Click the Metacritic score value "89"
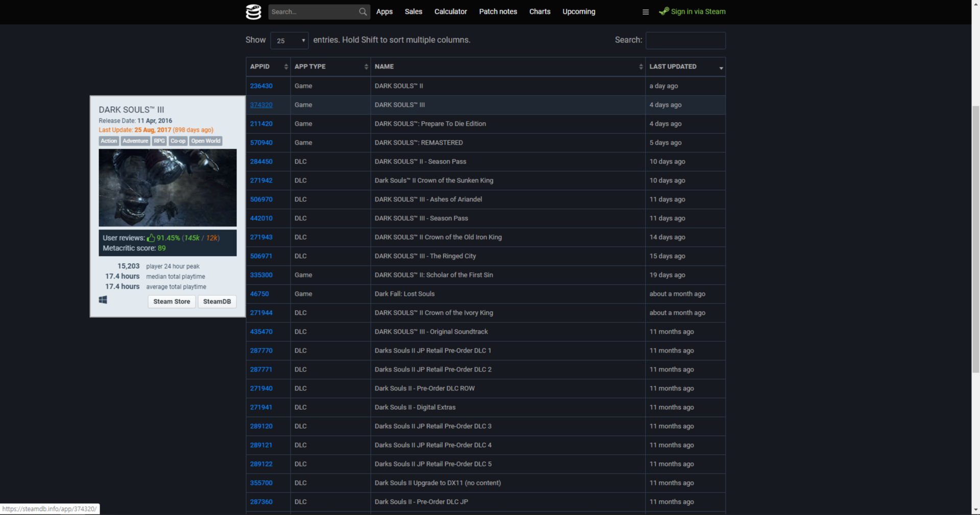The width and height of the screenshot is (980, 515). (x=161, y=248)
